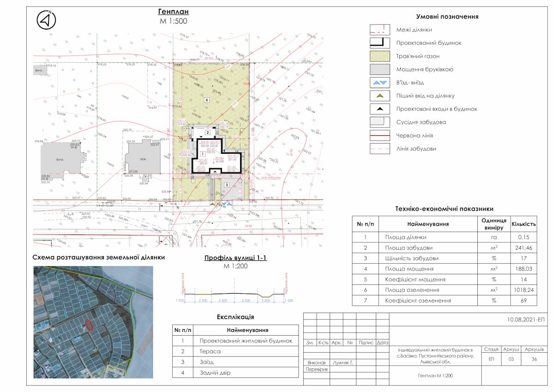Click the Аркушів header in title block
The image size is (554, 392).
[x=535, y=349]
